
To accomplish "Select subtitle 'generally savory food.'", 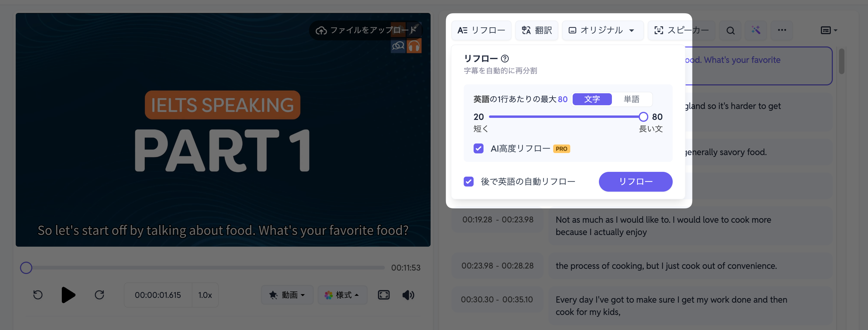I will pyautogui.click(x=759, y=152).
